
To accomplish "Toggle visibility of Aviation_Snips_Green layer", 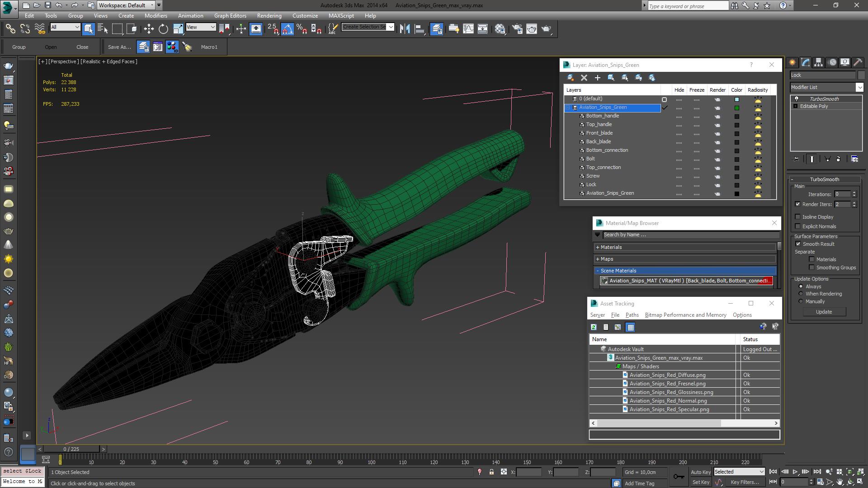I will tap(679, 107).
